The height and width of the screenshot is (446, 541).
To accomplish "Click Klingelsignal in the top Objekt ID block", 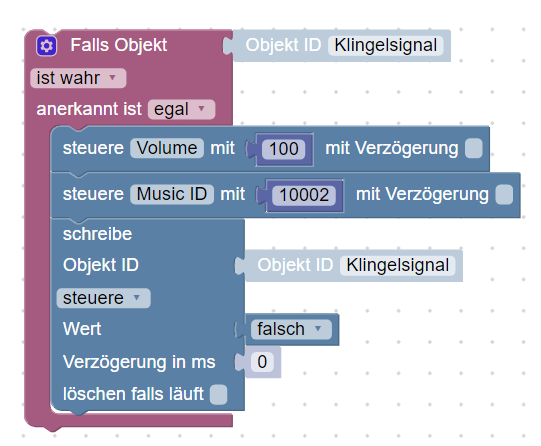I will click(x=386, y=46).
